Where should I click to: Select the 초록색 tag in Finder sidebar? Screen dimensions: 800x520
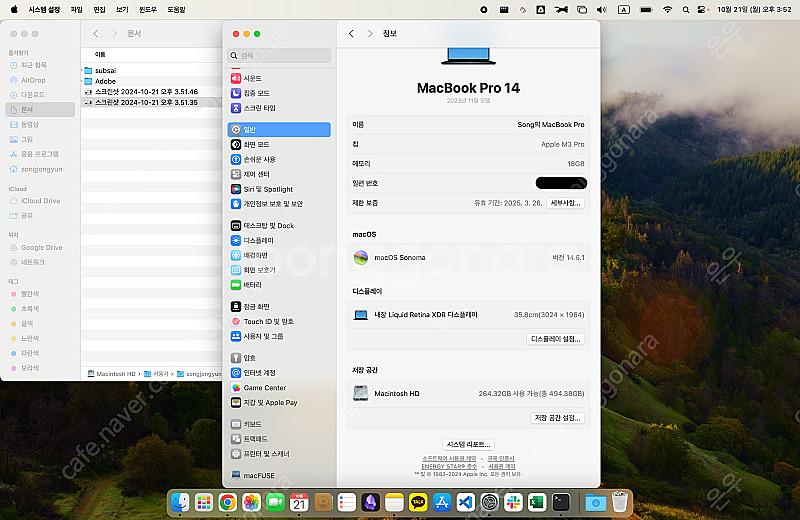point(25,309)
